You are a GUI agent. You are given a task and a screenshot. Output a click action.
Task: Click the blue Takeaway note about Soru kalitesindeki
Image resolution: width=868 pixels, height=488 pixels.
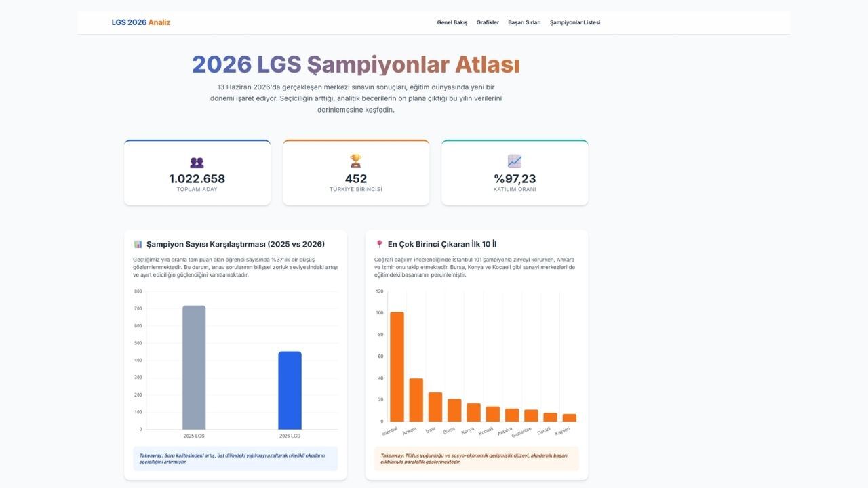coord(235,459)
